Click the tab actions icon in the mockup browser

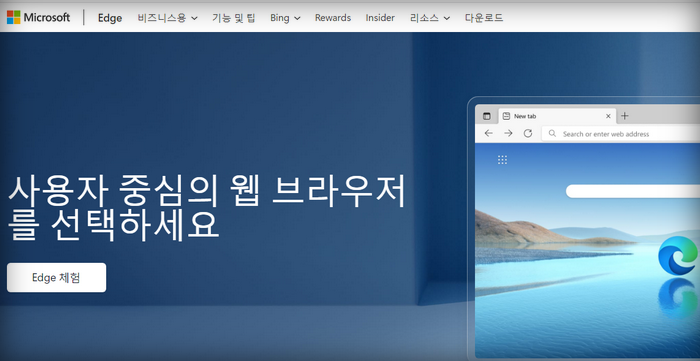click(x=487, y=116)
